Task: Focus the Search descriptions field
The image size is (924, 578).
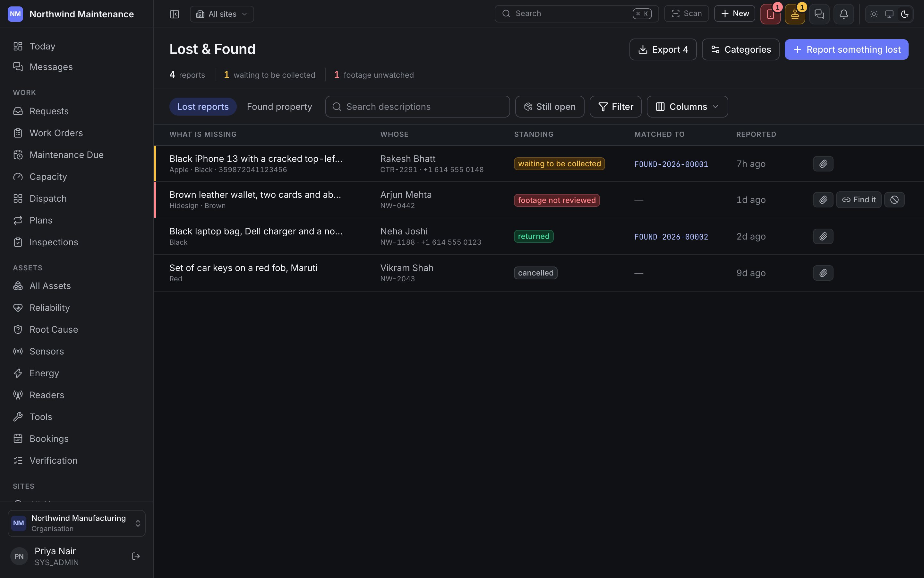Action: (417, 107)
